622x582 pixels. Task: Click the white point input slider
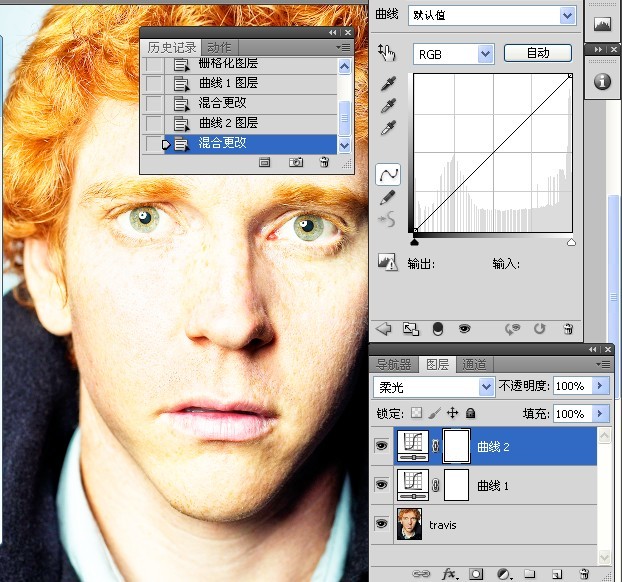pyautogui.click(x=571, y=242)
